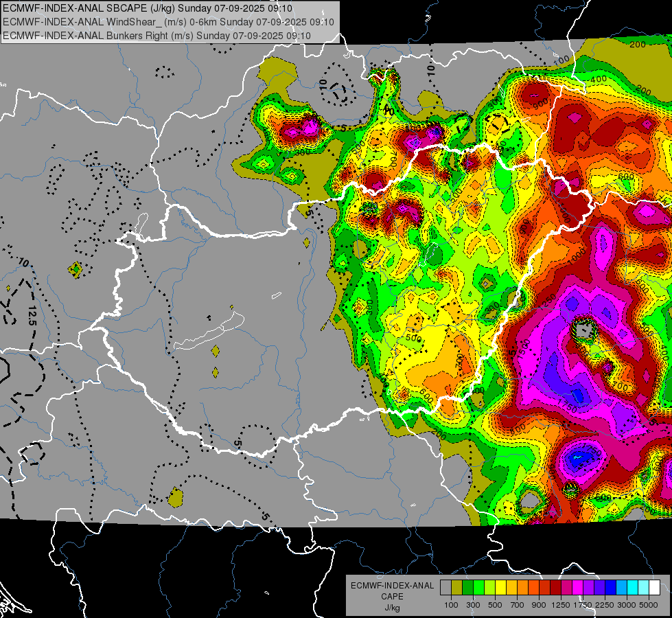672x618 pixels.
Task: Click the 12.5 dashed contour label
Action: click(32, 316)
